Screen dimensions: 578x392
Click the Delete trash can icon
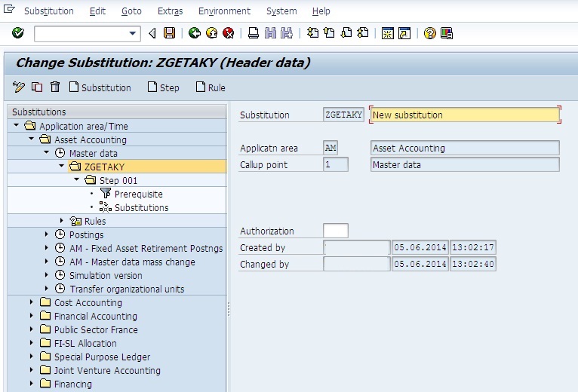pyautogui.click(x=54, y=87)
